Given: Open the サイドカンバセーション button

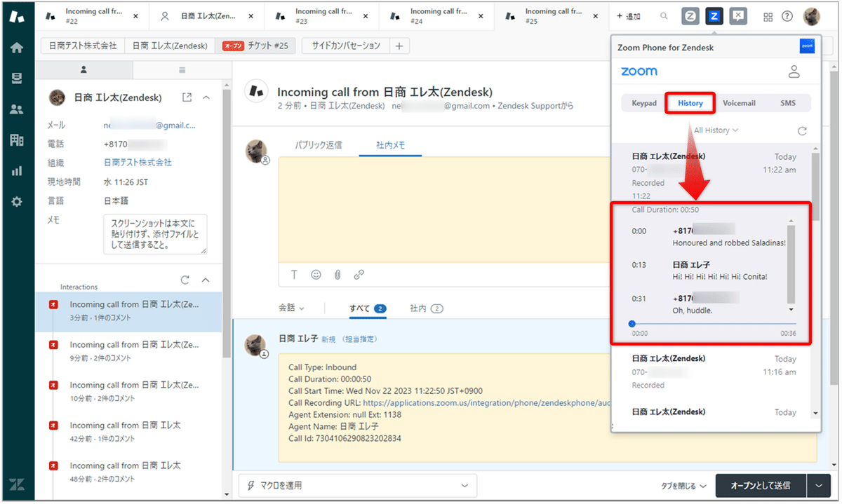Looking at the screenshot, I should pos(345,46).
